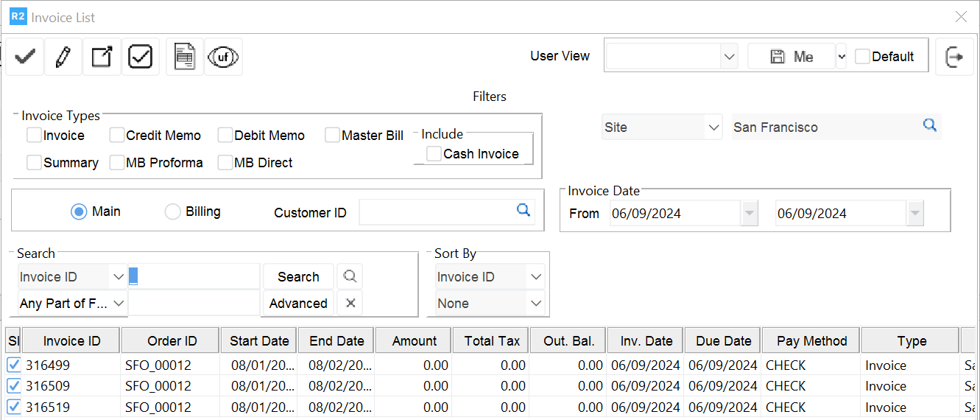Viewport: 980px width, 420px height.
Task: Click the Site lookup magnifier icon
Action: point(930,126)
